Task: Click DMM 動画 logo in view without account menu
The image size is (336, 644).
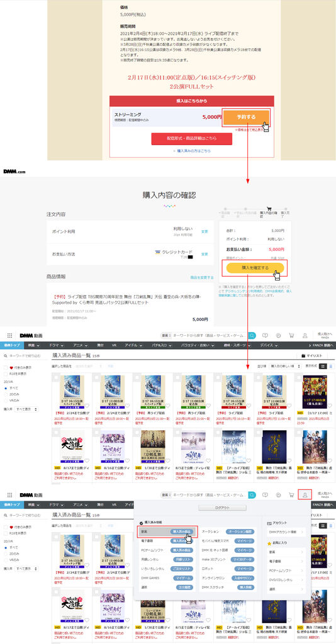Action: coord(31,335)
